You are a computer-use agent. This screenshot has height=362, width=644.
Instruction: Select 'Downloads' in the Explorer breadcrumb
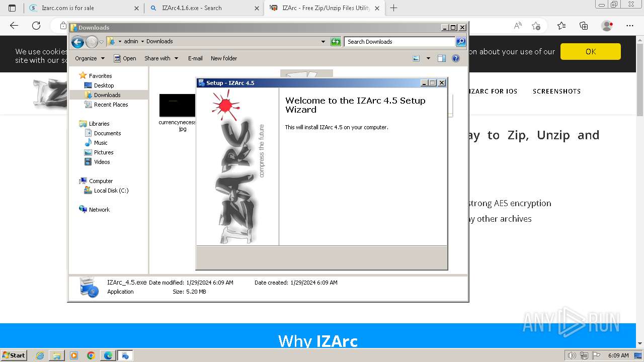click(159, 41)
